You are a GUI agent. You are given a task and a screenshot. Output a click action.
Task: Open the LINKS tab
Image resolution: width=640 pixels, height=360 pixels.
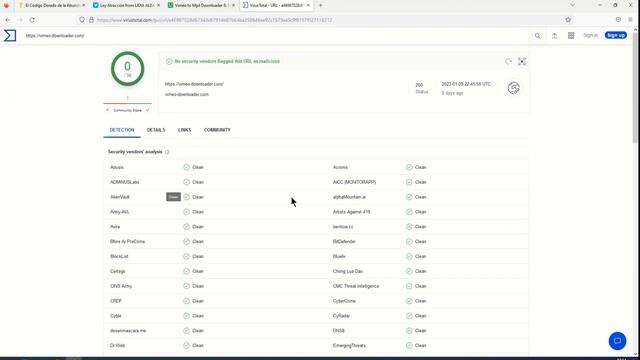coord(184,130)
